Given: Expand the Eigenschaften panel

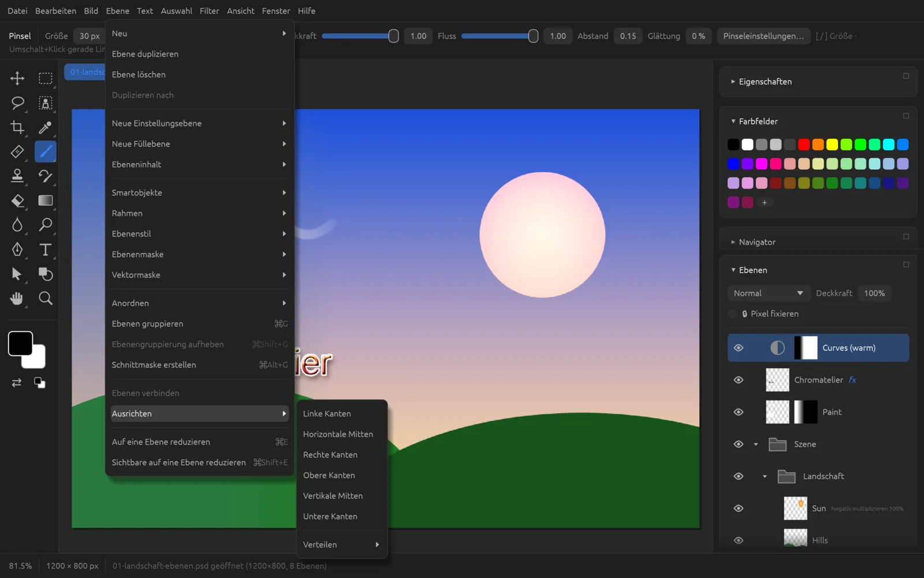Looking at the screenshot, I should click(733, 81).
